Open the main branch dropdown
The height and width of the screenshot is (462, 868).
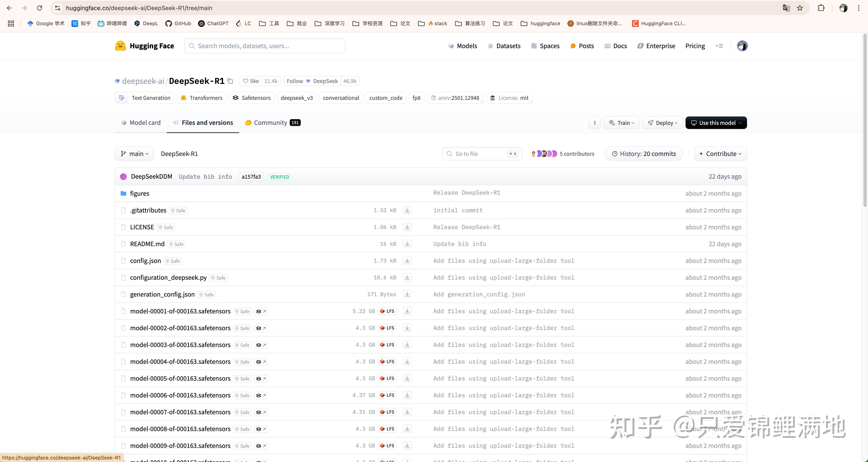134,154
